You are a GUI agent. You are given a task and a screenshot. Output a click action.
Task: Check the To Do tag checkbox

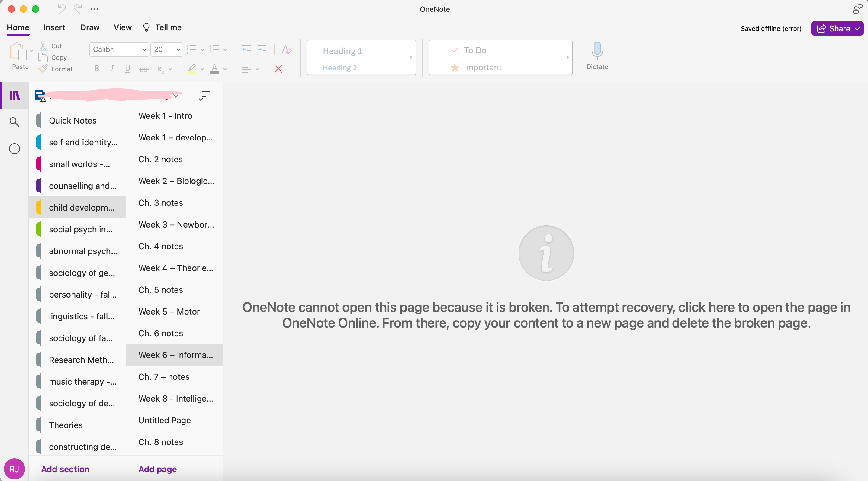tap(455, 50)
